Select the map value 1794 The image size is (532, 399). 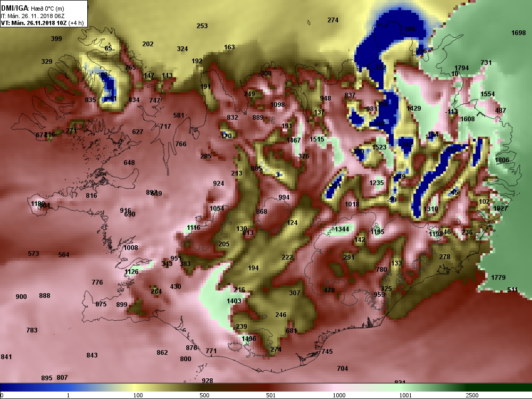[x=461, y=68]
